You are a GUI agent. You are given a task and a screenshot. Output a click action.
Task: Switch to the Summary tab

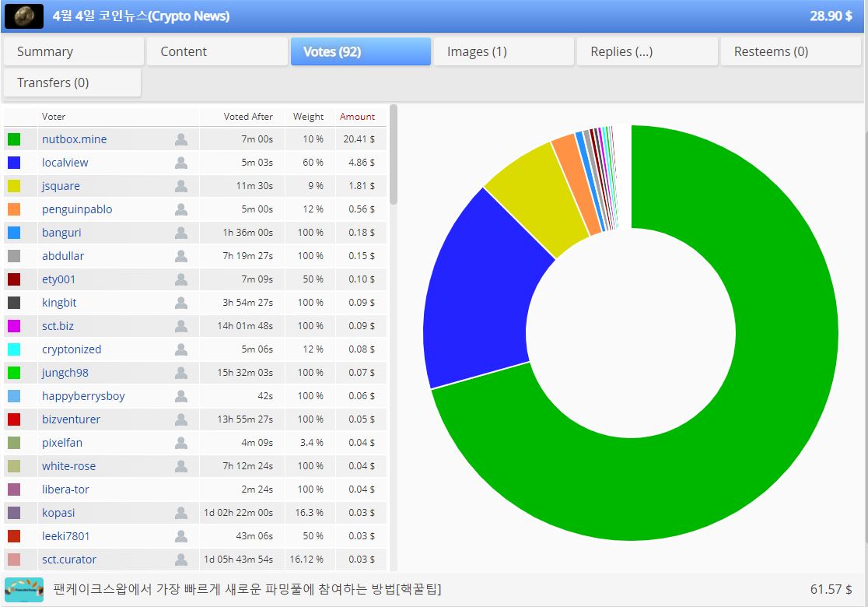coord(74,51)
